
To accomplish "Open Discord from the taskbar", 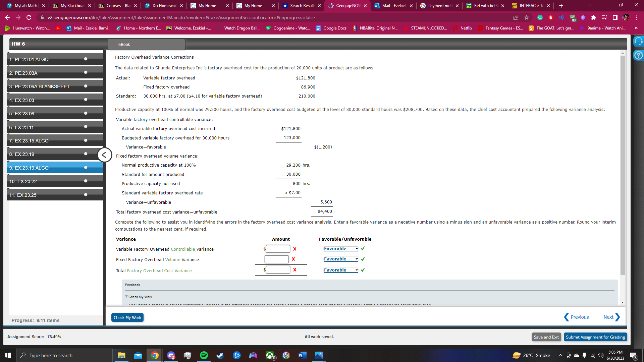I will coord(171,355).
